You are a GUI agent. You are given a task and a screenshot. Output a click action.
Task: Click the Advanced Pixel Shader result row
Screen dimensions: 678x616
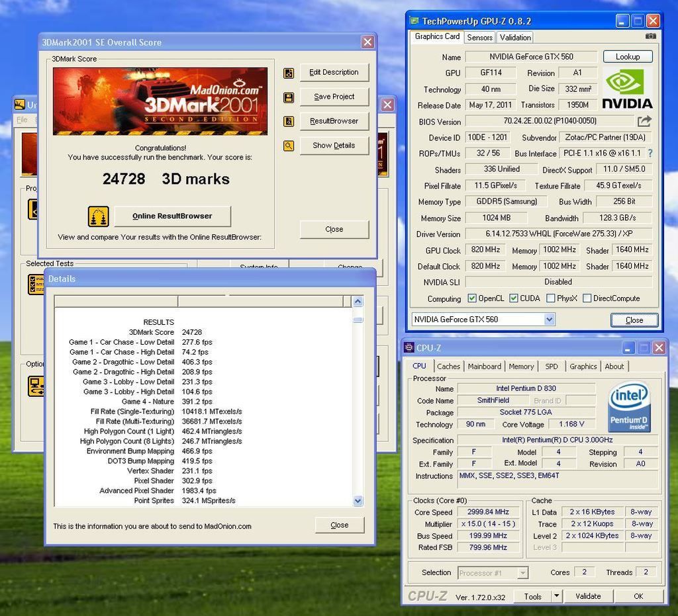[x=158, y=491]
